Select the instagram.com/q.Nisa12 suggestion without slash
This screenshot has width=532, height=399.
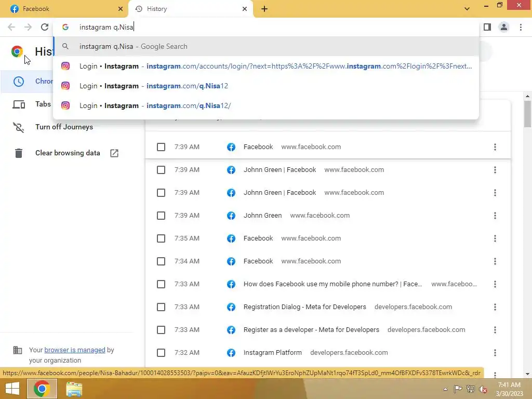(266, 86)
